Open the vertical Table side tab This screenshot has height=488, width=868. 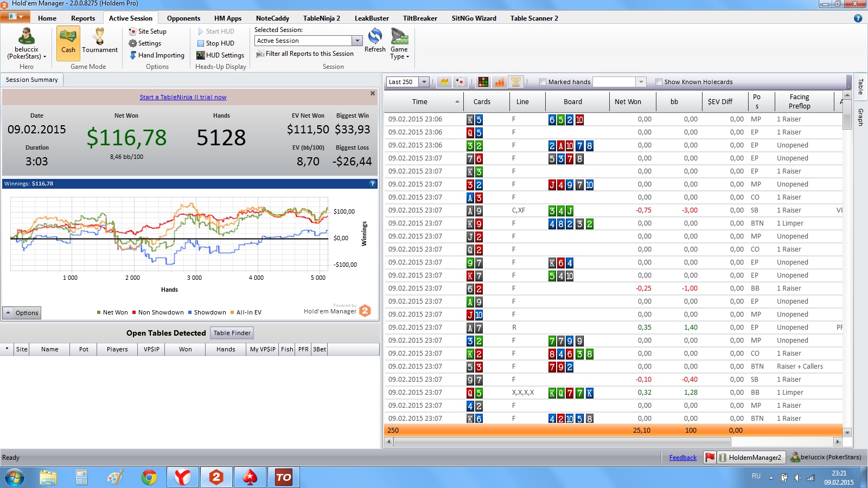pos(860,87)
